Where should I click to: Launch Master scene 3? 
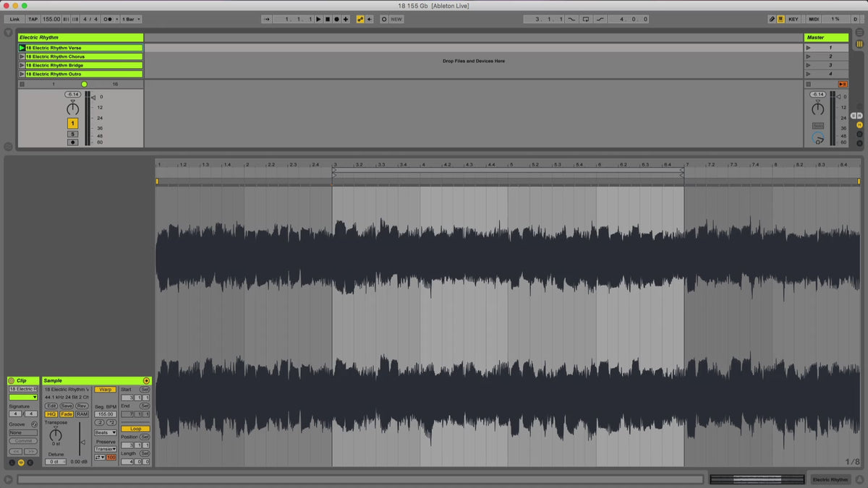click(808, 65)
